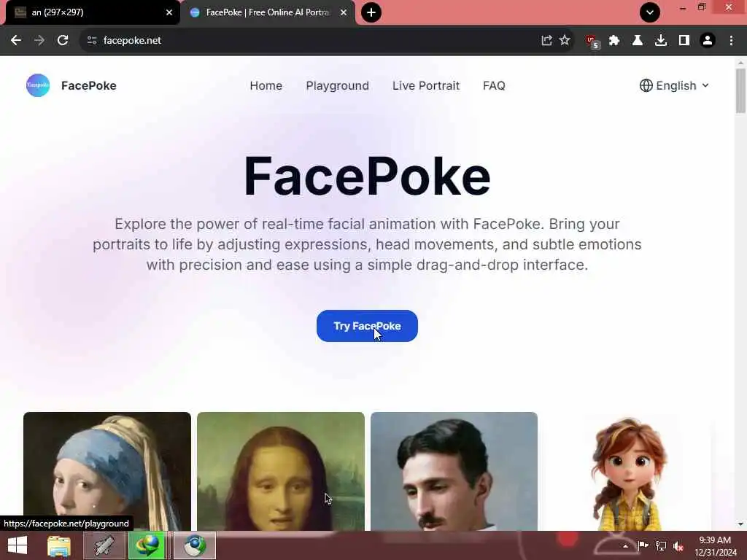Viewport: 747px width, 560px height.
Task: Open a new tab with plus button
Action: [371, 12]
